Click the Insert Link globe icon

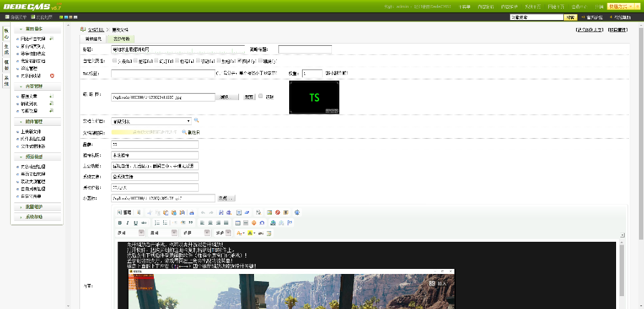[x=273, y=223]
